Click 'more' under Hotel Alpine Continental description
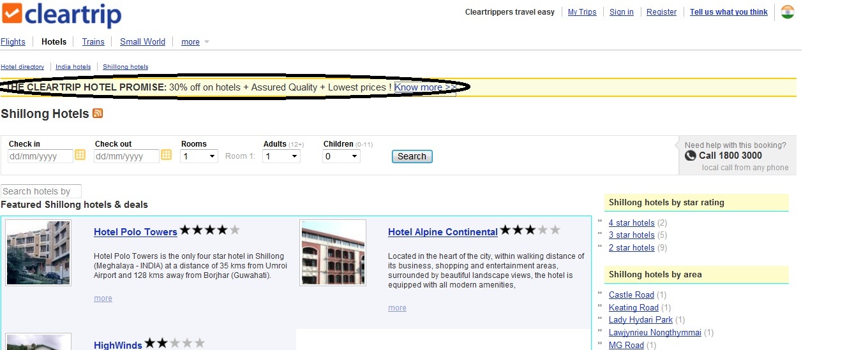The width and height of the screenshot is (868, 350). (x=397, y=308)
